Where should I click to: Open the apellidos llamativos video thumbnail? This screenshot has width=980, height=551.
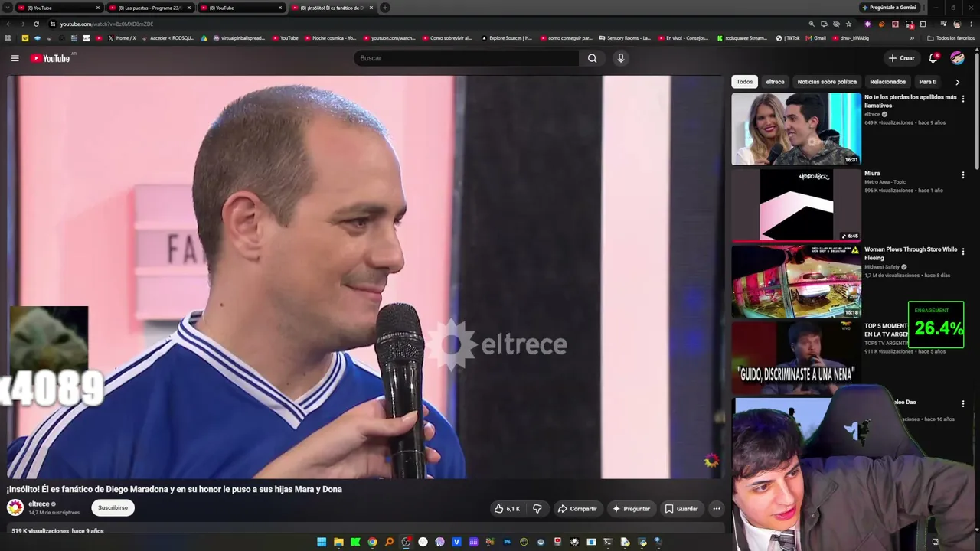[796, 129]
